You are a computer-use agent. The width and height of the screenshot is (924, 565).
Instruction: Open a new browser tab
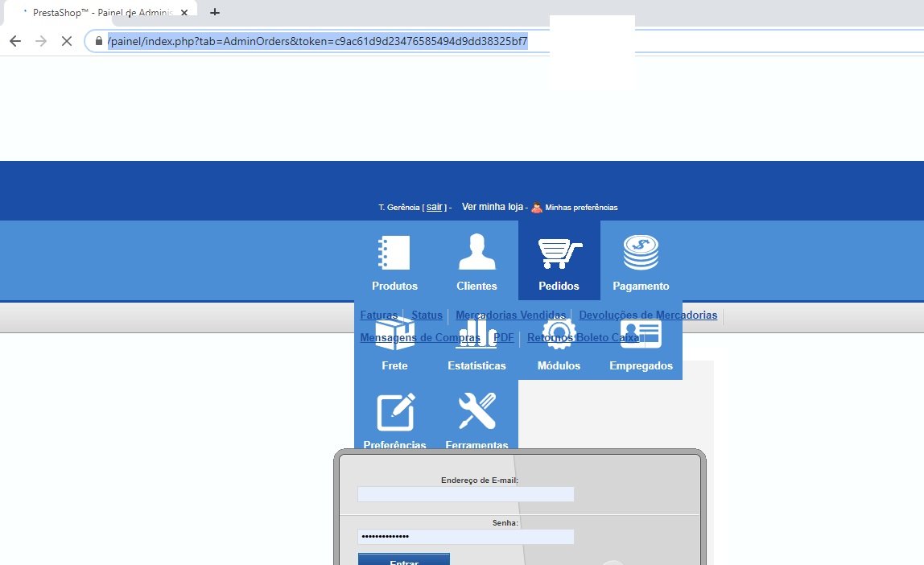(x=215, y=12)
